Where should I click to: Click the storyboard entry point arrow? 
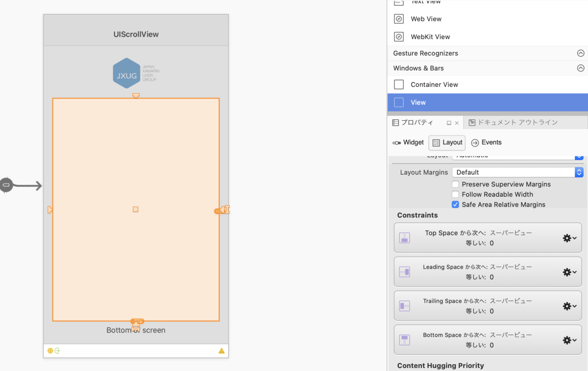point(21,185)
